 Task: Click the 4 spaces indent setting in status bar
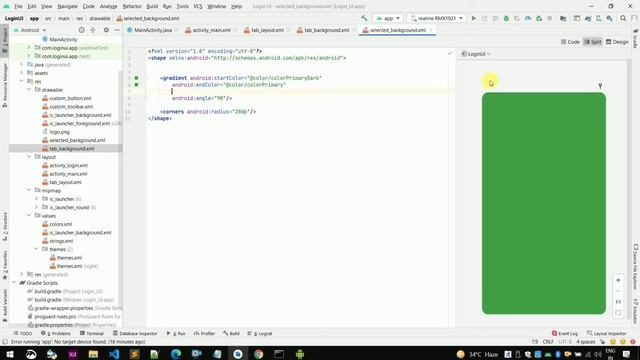(x=585, y=342)
